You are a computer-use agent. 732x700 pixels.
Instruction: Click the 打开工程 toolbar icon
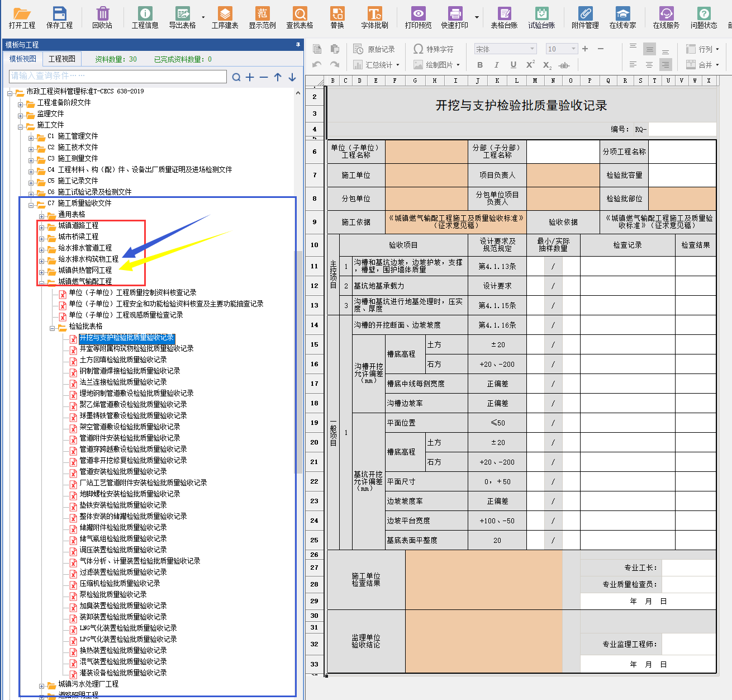[x=22, y=17]
